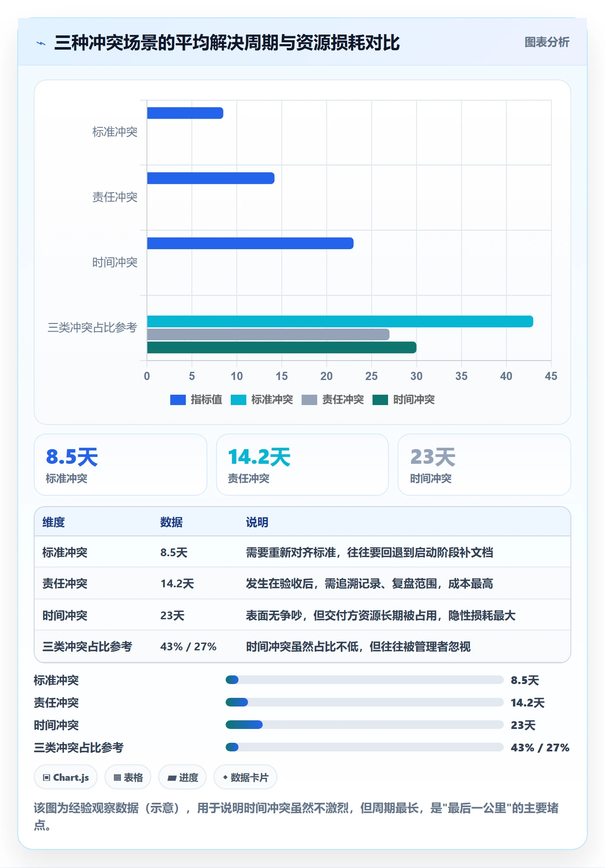
Task: Select the 进度 tag chip
Action: (182, 777)
